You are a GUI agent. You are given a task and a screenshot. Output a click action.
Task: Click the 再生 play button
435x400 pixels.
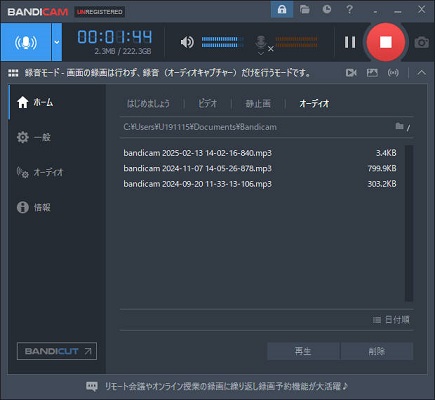coord(303,351)
